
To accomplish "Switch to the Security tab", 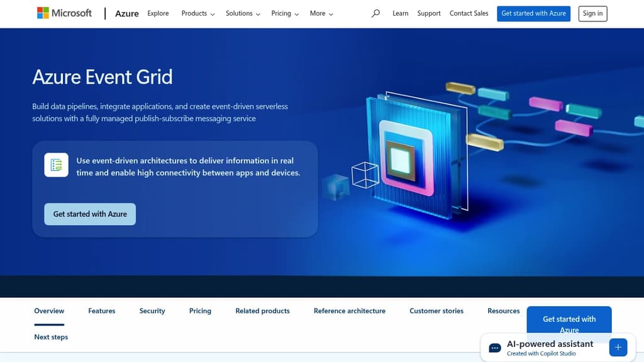I will pyautogui.click(x=152, y=311).
